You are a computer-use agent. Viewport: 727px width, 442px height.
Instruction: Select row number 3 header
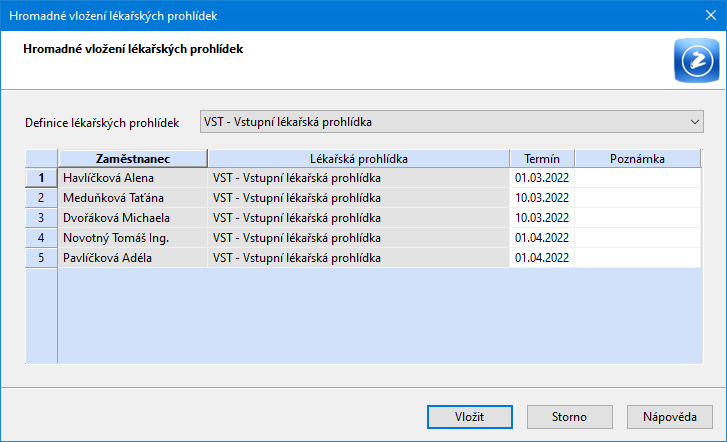[x=41, y=218]
